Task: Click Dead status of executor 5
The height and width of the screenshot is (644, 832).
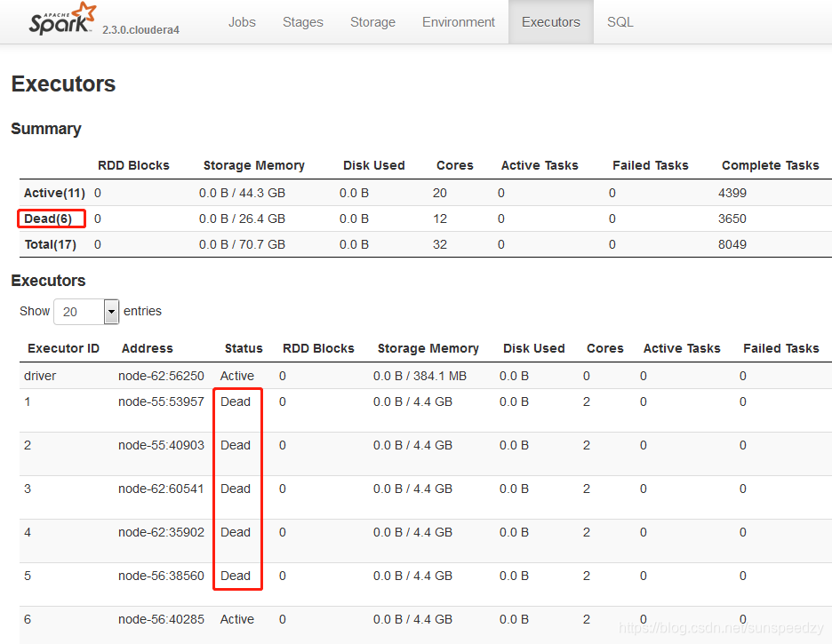Action: pos(235,576)
